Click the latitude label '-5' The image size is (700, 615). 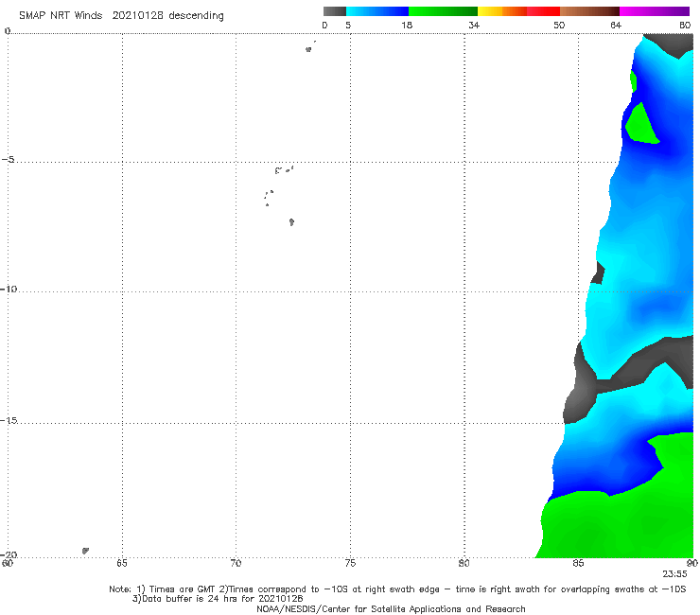(9, 160)
